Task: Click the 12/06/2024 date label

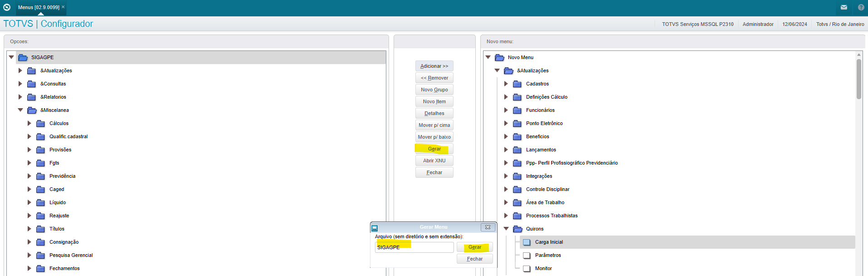Action: pyautogui.click(x=794, y=24)
